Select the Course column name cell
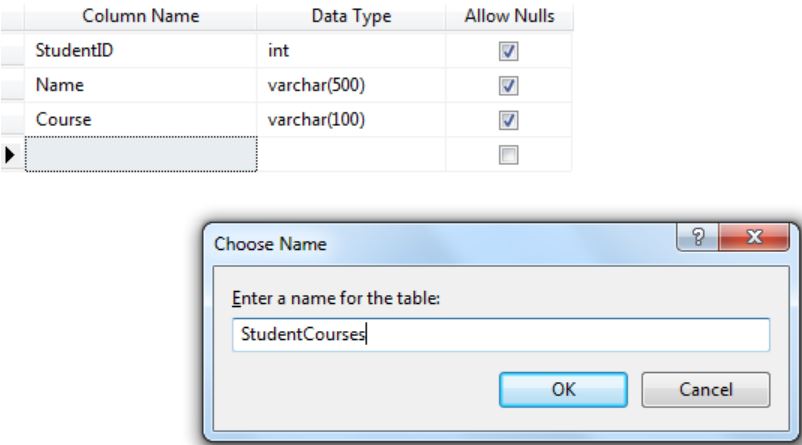 coord(141,120)
